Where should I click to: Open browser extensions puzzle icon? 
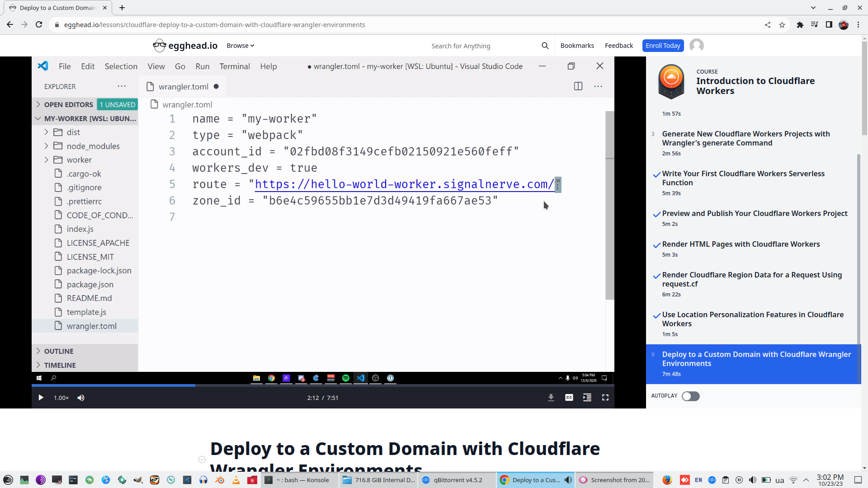800,25
